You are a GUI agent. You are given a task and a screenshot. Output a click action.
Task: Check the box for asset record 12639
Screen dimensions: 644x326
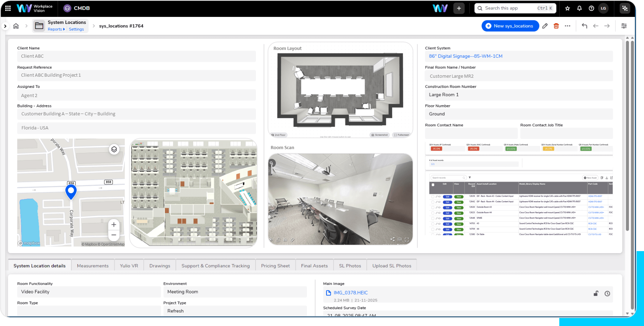[x=433, y=197]
